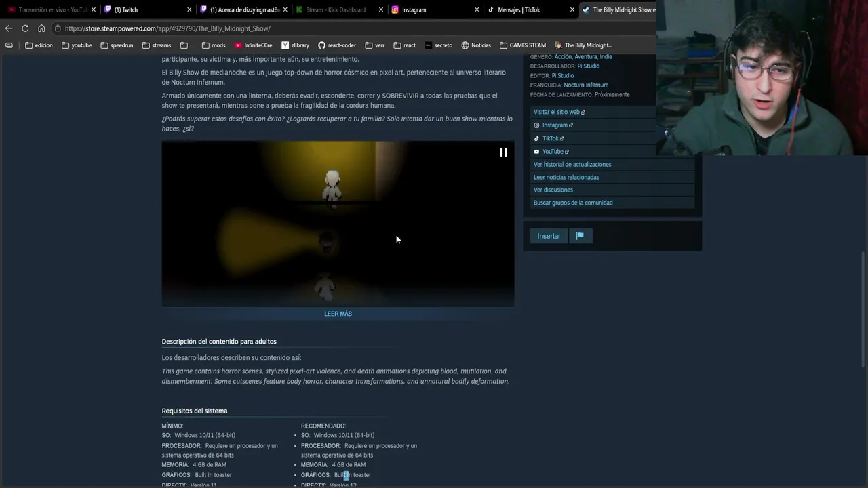Screen dimensions: 868x488
Task: Open the browser home page
Action: [41, 28]
